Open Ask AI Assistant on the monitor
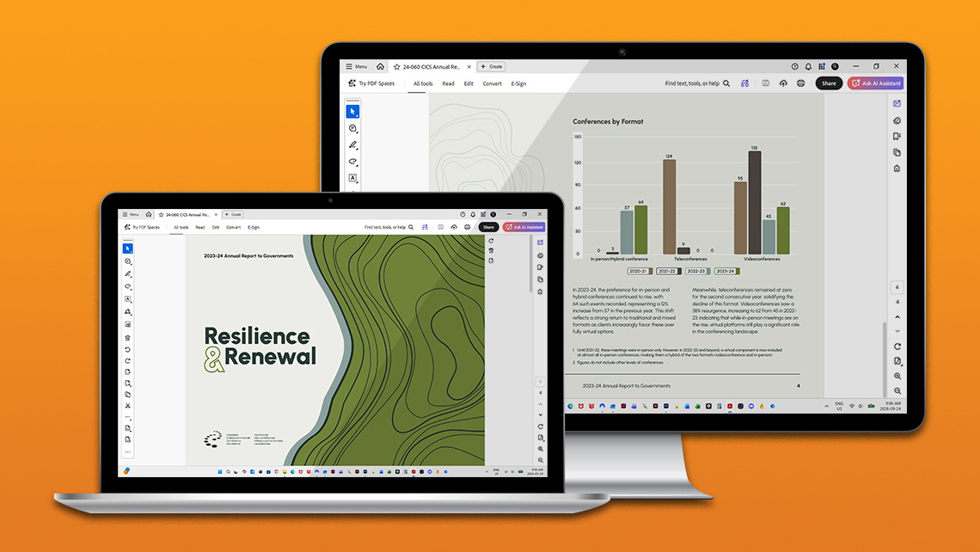This screenshot has width=980, height=552. 876,83
